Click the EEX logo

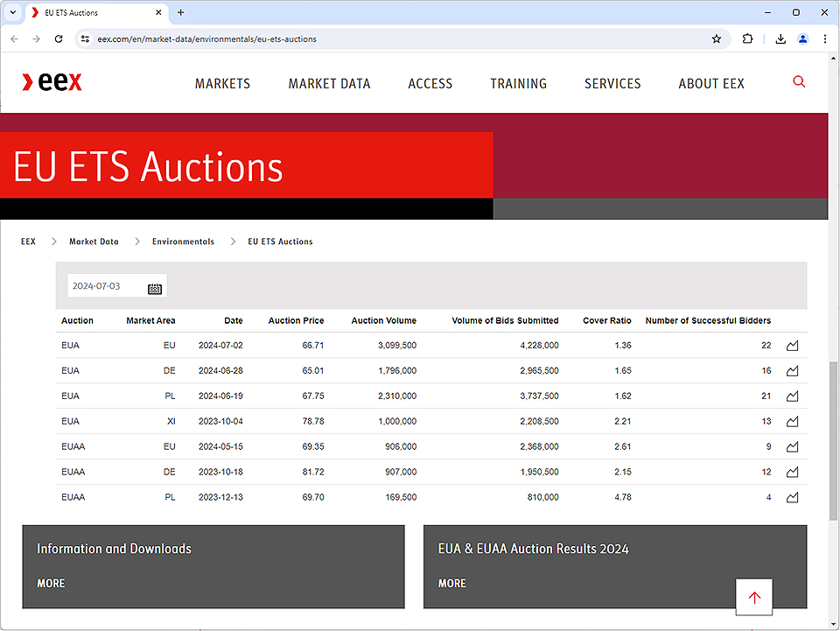pos(52,82)
